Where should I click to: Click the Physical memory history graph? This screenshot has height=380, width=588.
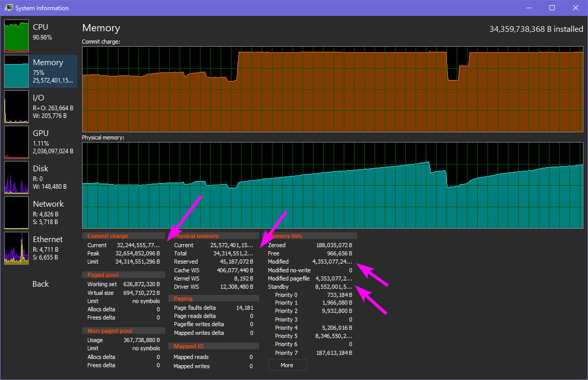332,185
